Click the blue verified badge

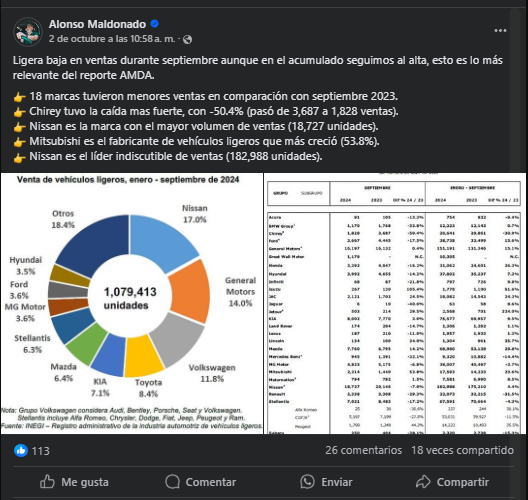pyautogui.click(x=155, y=24)
